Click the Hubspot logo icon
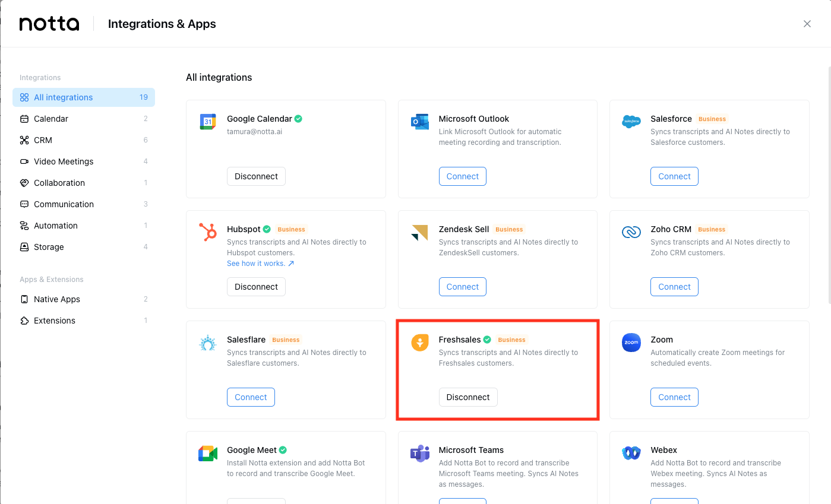Viewport: 831px width, 504px height. coord(208,232)
